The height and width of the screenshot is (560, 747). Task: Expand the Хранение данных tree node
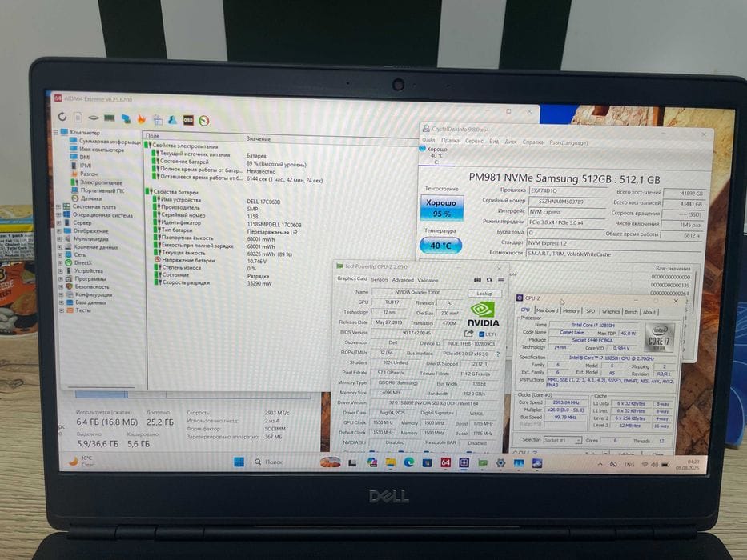(x=60, y=247)
